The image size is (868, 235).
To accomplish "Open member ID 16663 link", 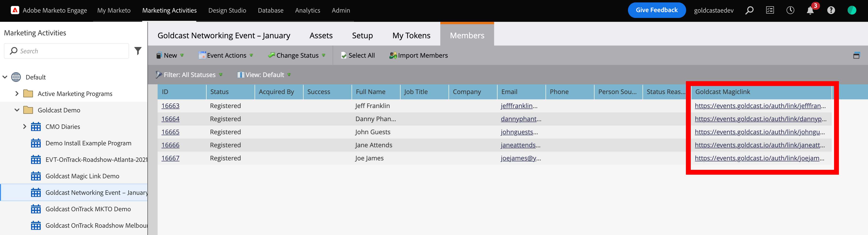I will coord(170,106).
